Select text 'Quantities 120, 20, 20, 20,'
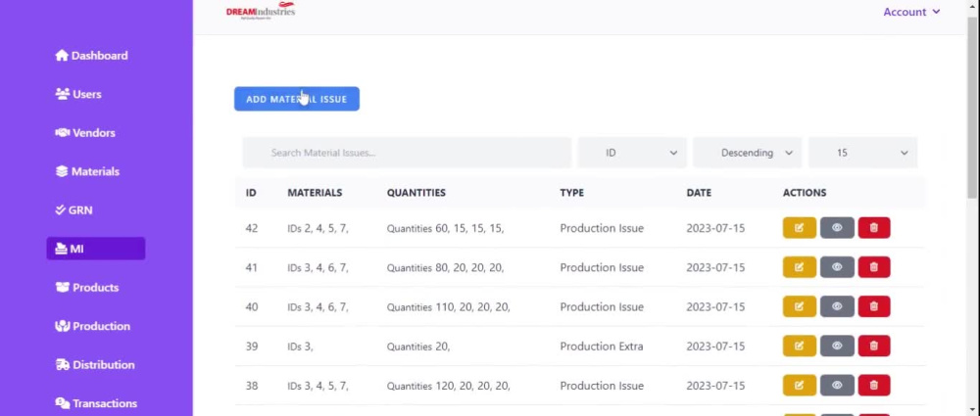 (448, 386)
